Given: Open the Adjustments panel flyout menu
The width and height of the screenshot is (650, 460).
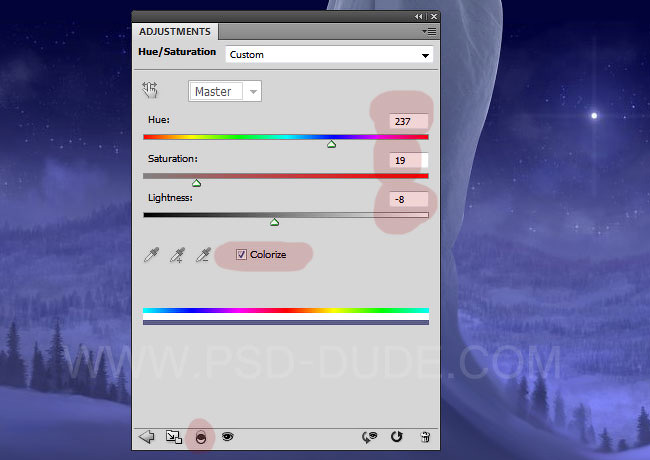Looking at the screenshot, I should pos(429,31).
